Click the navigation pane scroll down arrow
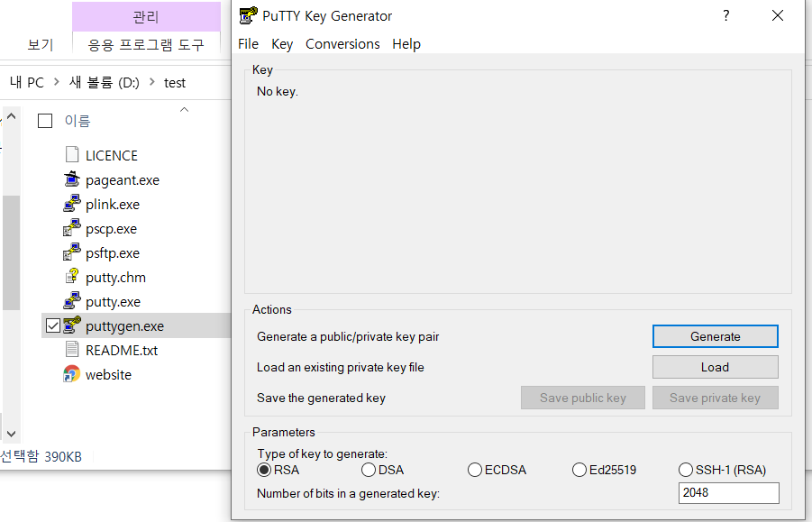This screenshot has width=812, height=522. 11,434
